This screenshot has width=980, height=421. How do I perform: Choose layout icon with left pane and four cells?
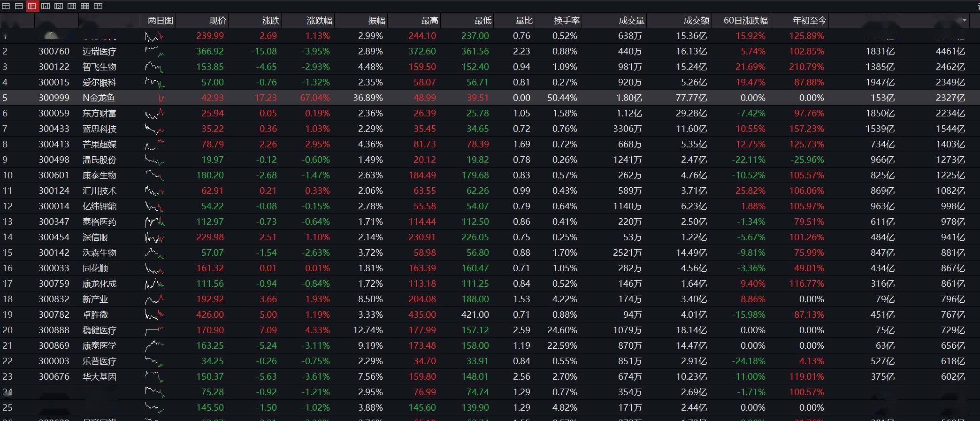point(72,6)
